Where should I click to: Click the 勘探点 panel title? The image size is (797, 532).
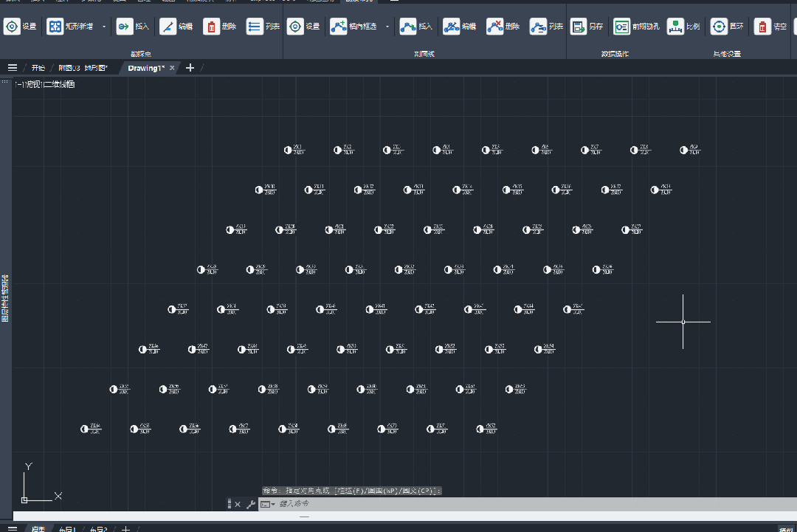(x=141, y=53)
